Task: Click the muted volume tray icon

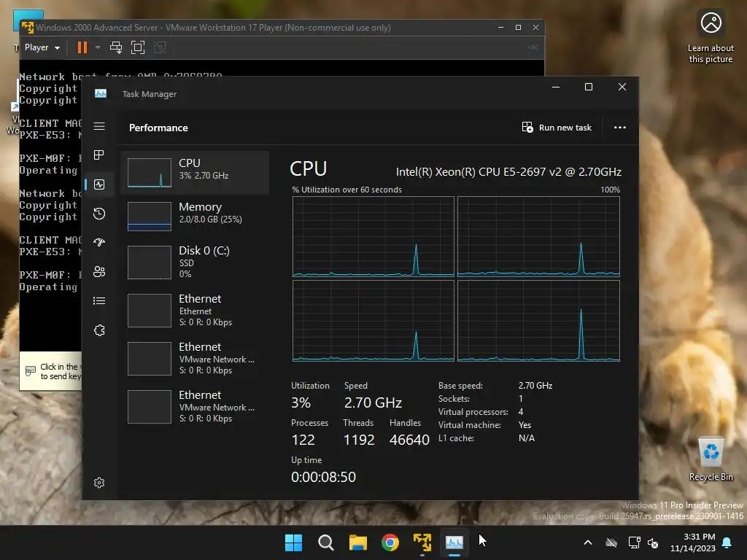Action: point(653,542)
